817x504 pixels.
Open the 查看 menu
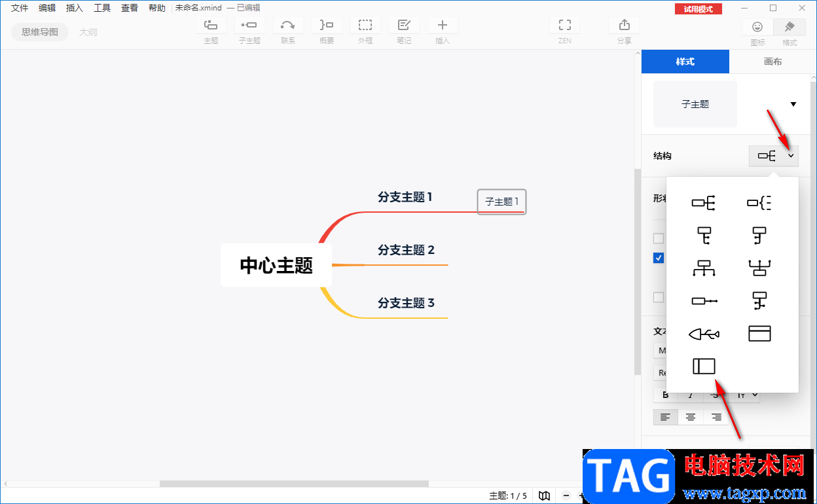(130, 8)
